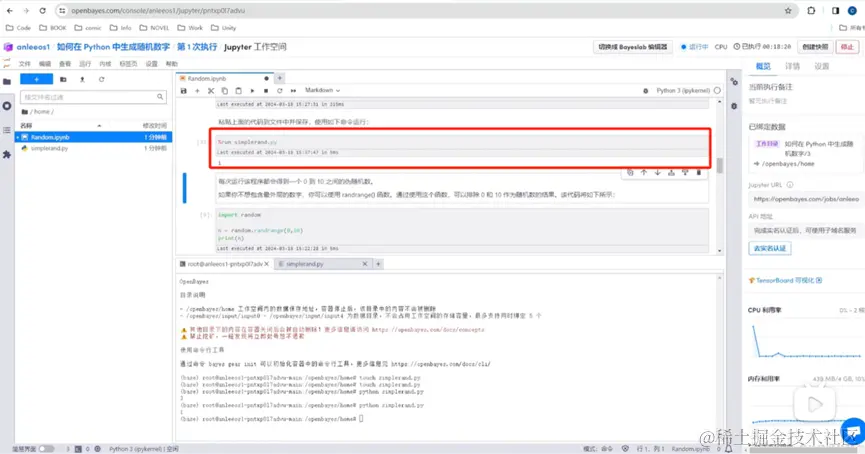This screenshot has width=865, height=454.
Task: Open the 详情 tab in the right panel
Action: coord(792,66)
